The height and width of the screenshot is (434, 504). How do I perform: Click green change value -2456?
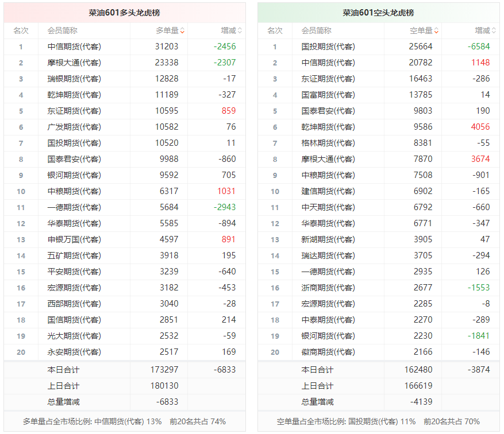click(225, 46)
